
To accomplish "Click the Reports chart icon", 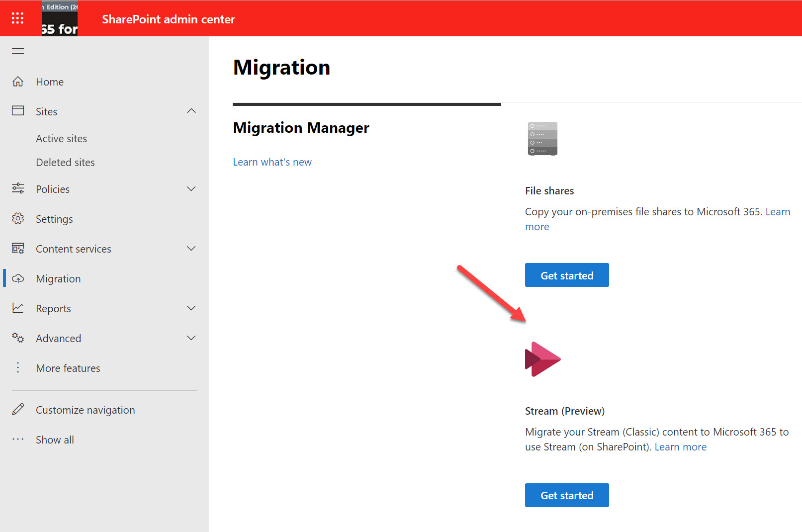I will [18, 308].
